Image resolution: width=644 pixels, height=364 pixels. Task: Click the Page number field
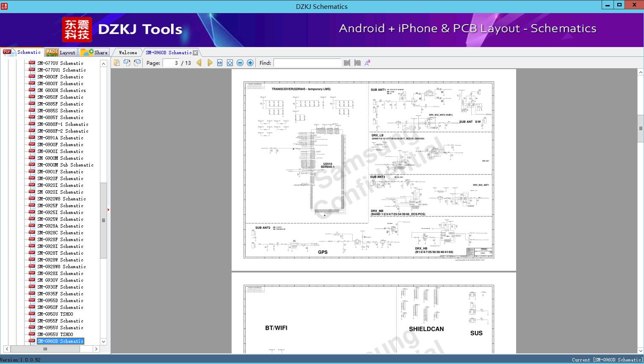(170, 63)
